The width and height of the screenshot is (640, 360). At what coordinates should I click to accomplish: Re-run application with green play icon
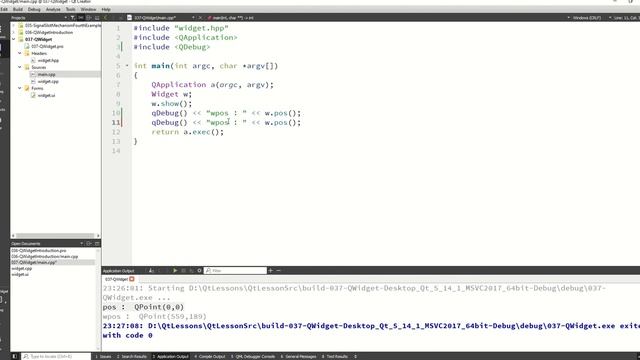coord(175,271)
